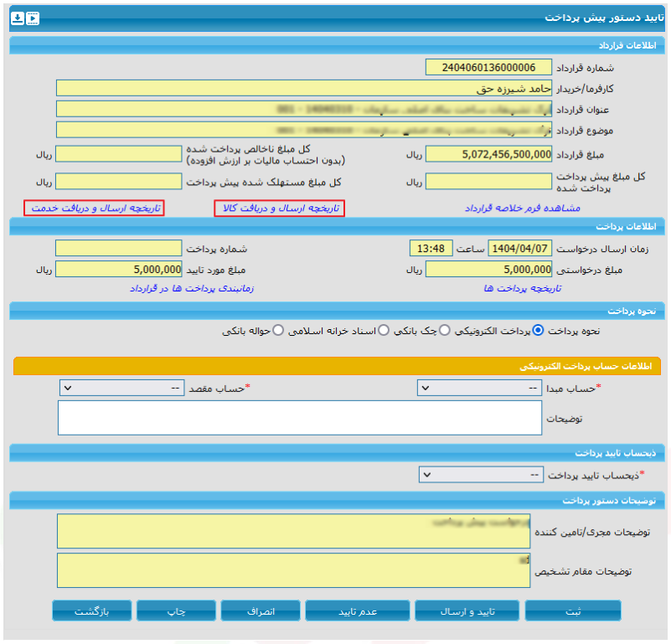Open مشاهده فرم خلاصه قرارداد link
Viewport: 671px width, 644px height.
click(523, 209)
